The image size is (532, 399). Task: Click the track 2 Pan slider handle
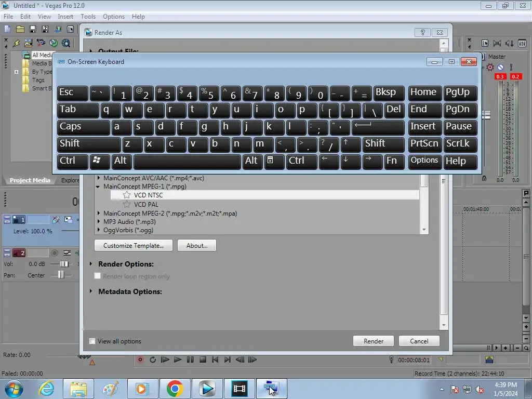tap(61, 274)
